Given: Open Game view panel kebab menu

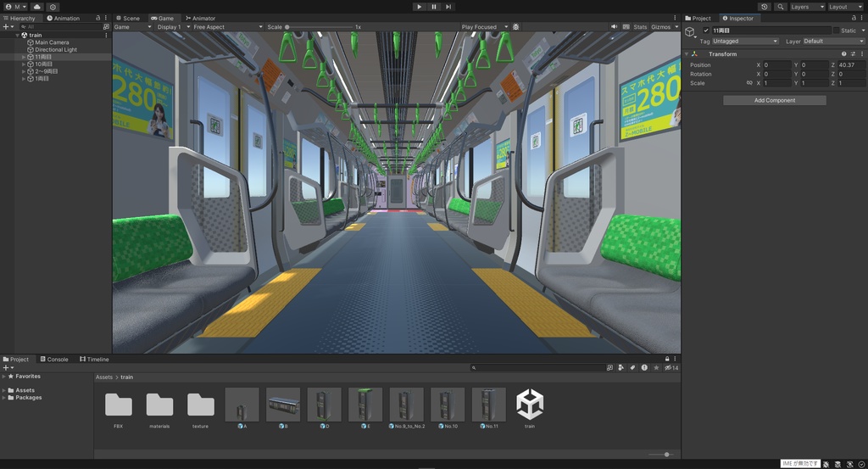Looking at the screenshot, I should pyautogui.click(x=675, y=18).
